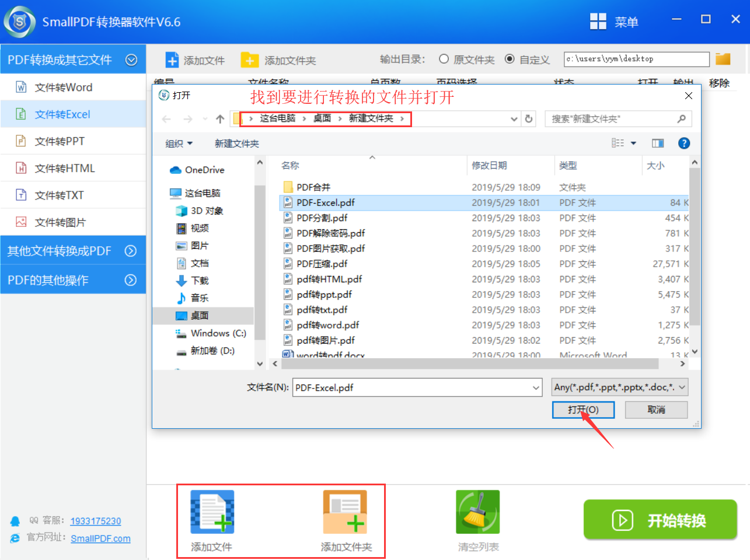
Task: Open the 菜单 grid menu
Action: 614,22
